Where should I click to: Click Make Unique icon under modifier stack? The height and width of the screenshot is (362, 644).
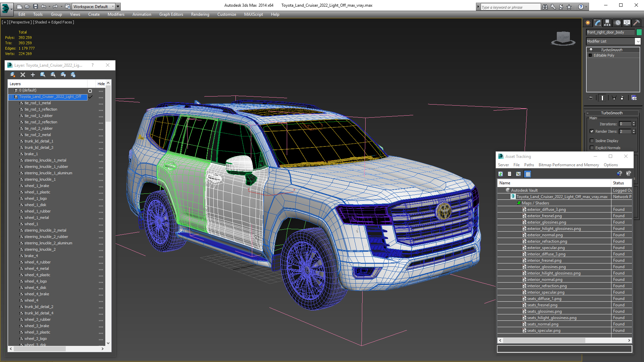614,98
